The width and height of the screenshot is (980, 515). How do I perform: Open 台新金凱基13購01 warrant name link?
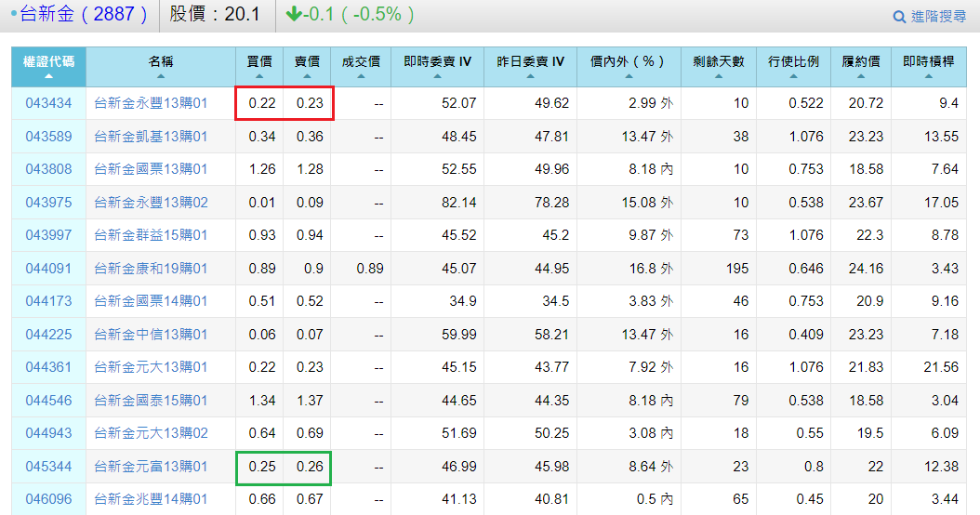point(151,137)
